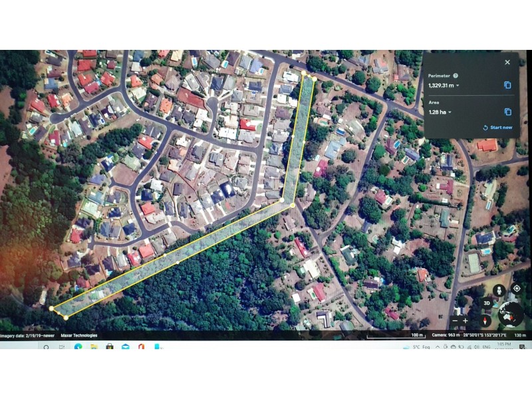Viewport: 532px width, 399px height.
Task: Copy the perimeter measurement value
Action: click(507, 85)
